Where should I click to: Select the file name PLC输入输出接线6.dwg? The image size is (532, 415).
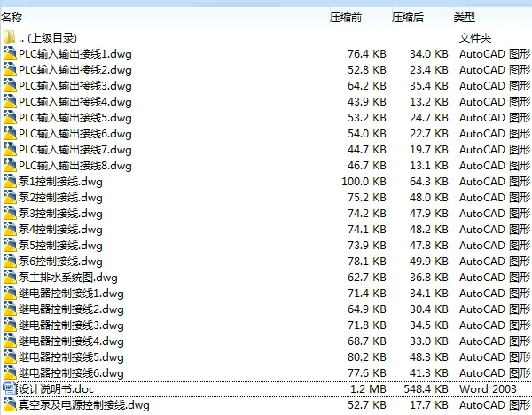(x=75, y=134)
